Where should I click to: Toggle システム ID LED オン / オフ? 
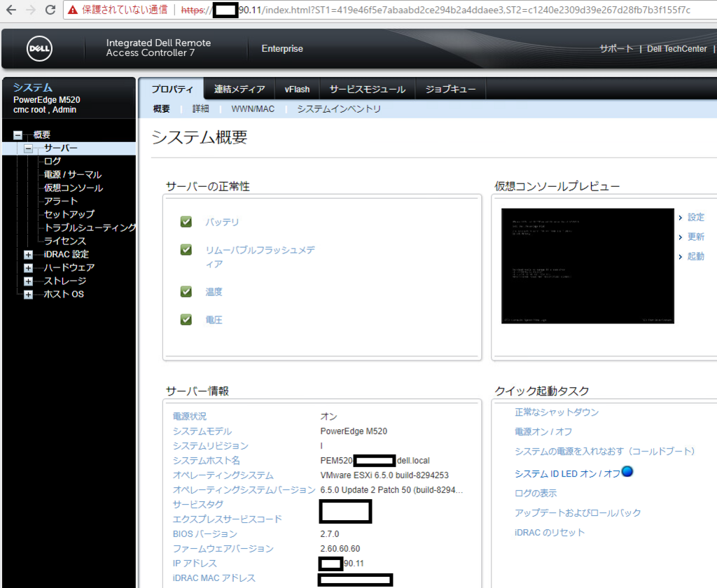click(x=567, y=474)
